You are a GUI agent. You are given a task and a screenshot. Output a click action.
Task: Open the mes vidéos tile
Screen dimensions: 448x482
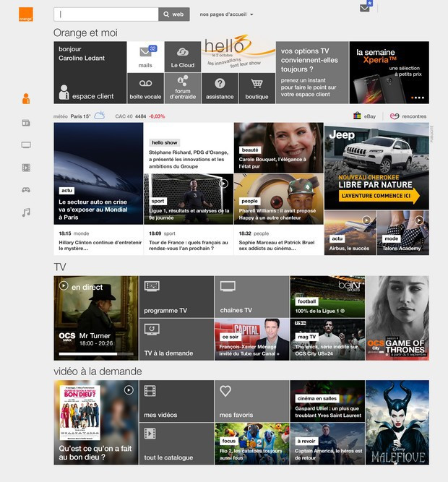176,401
